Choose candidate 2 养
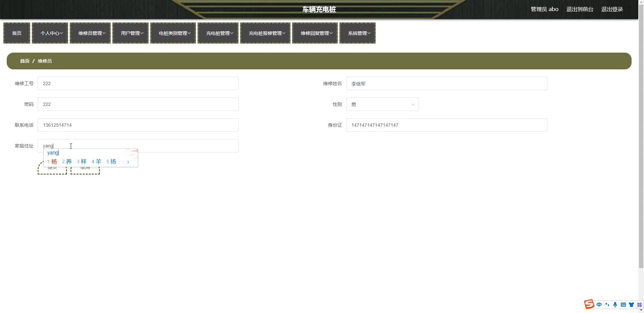This screenshot has width=644, height=313. click(x=67, y=162)
